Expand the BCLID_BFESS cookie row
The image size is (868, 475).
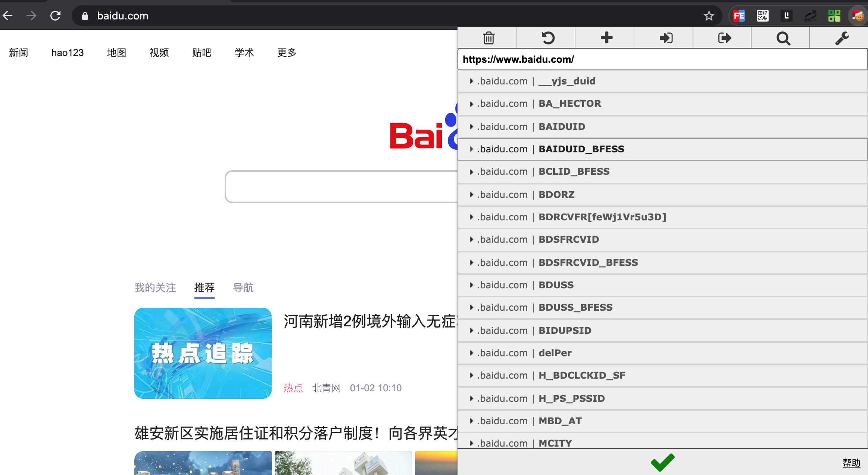(x=662, y=171)
